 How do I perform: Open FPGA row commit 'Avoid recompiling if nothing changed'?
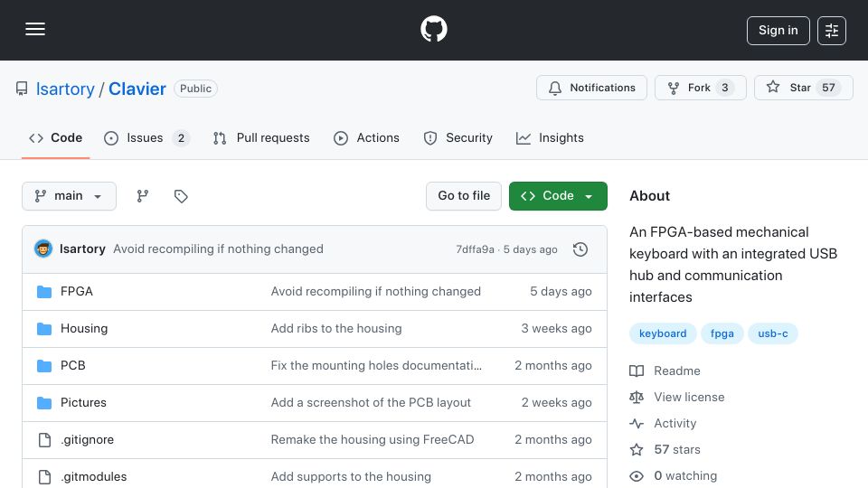tap(376, 292)
